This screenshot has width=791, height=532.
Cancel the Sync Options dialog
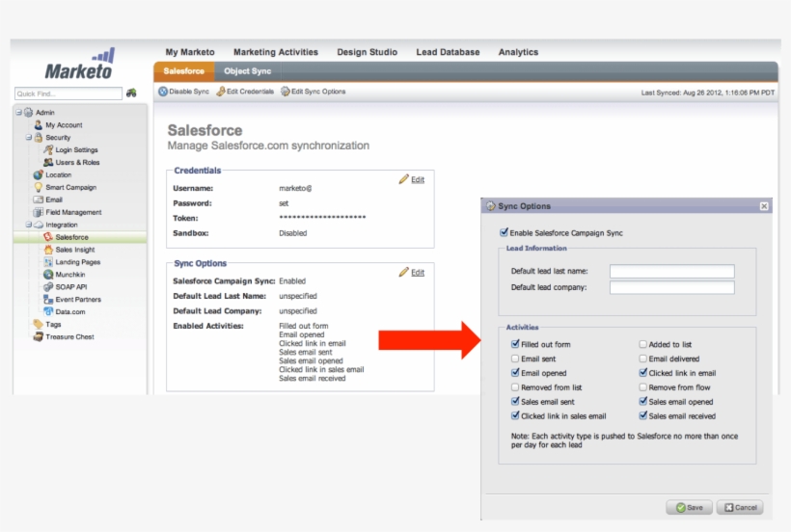[x=740, y=507]
